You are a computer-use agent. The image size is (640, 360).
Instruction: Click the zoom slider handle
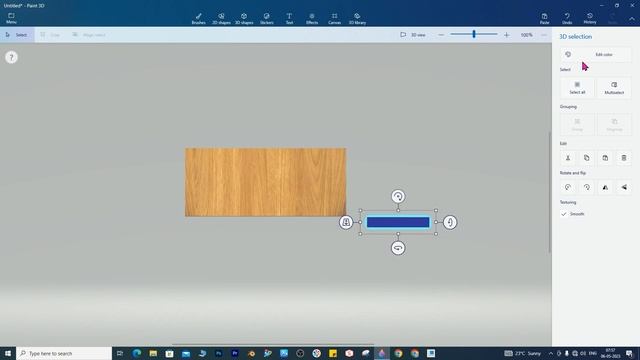coord(474,34)
